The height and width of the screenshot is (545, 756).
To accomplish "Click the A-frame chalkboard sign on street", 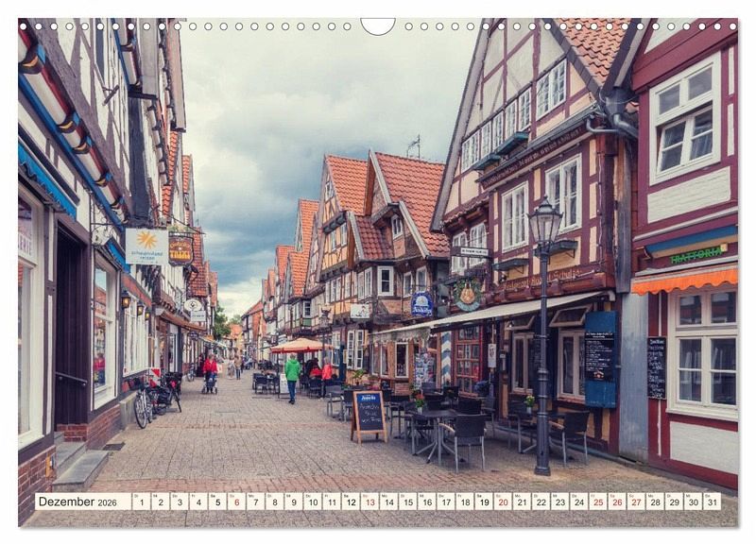I will 369,414.
